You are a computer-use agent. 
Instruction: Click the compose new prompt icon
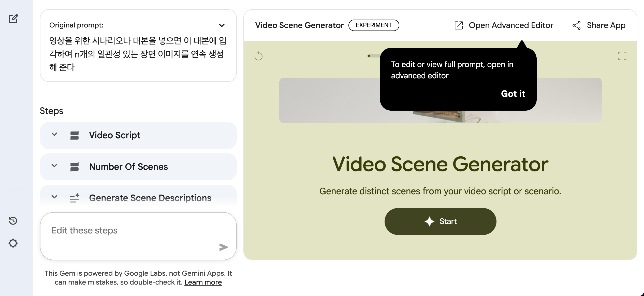13,19
